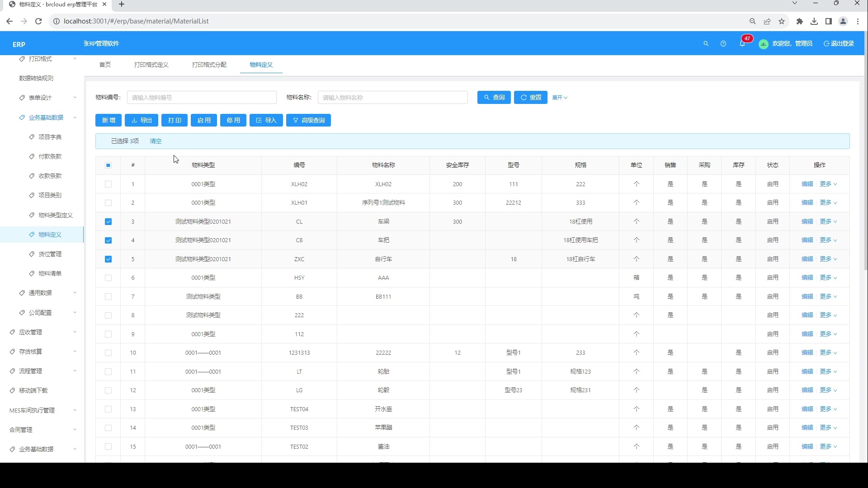This screenshot has height=488, width=868.
Task: Toggle browser side panel icon
Action: click(x=829, y=21)
